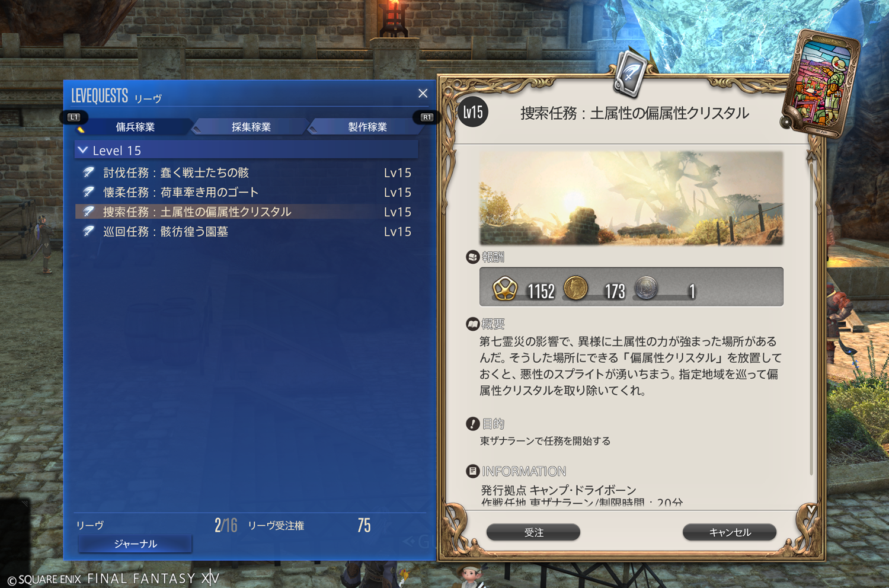Click the stained glass leve card

(x=821, y=85)
